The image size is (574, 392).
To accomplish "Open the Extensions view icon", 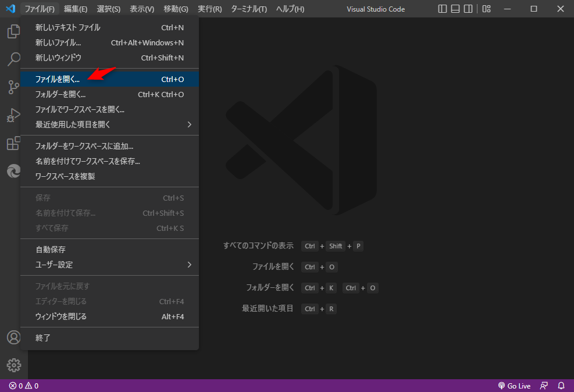I will [x=13, y=143].
